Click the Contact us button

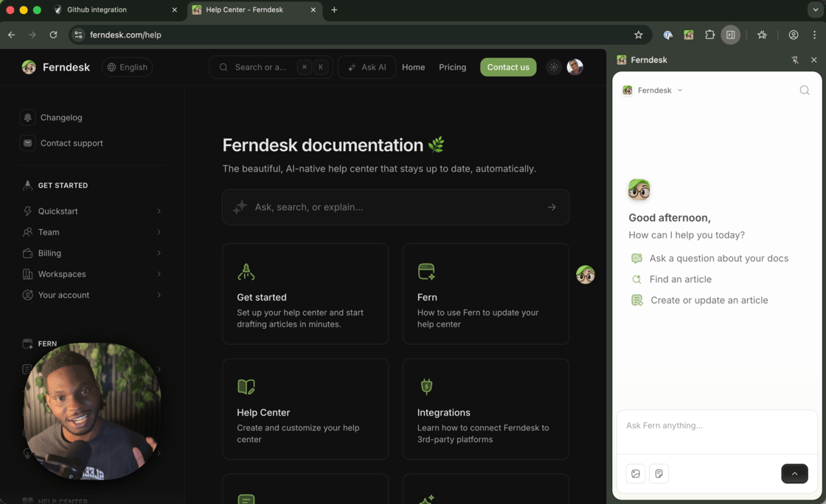508,67
